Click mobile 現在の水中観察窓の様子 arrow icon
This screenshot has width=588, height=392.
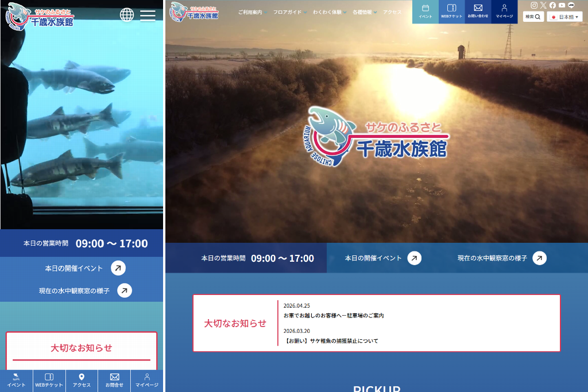pyautogui.click(x=125, y=291)
